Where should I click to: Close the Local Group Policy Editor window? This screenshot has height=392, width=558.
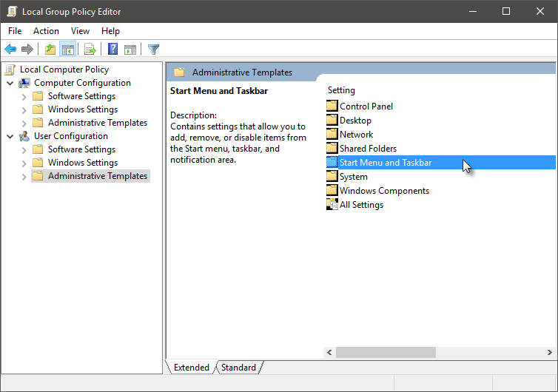(x=539, y=11)
